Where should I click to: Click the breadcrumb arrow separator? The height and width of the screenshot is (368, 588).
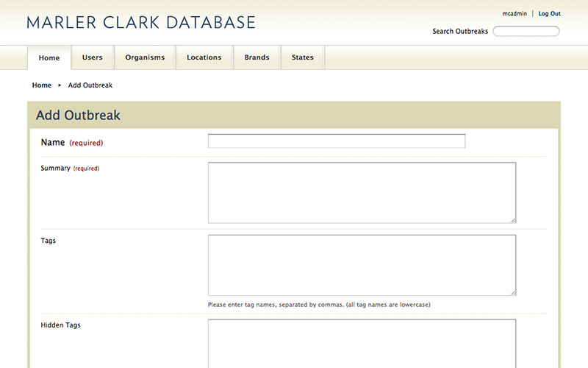tap(60, 85)
